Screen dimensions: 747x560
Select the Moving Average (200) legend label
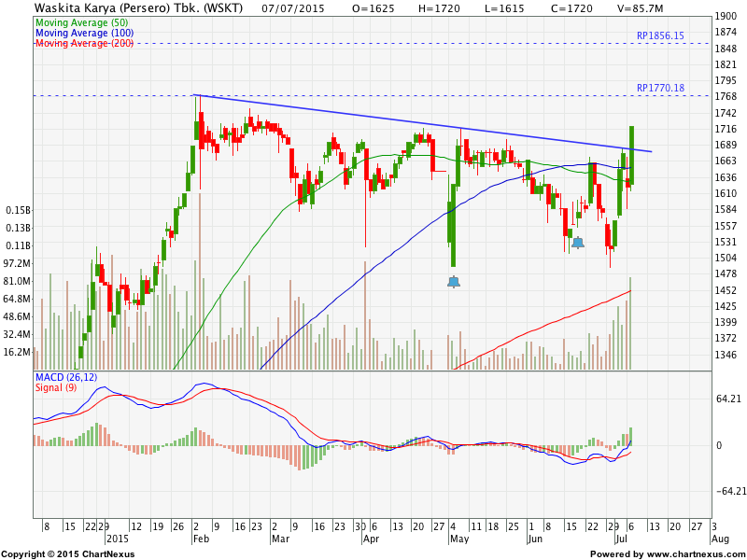(83, 44)
